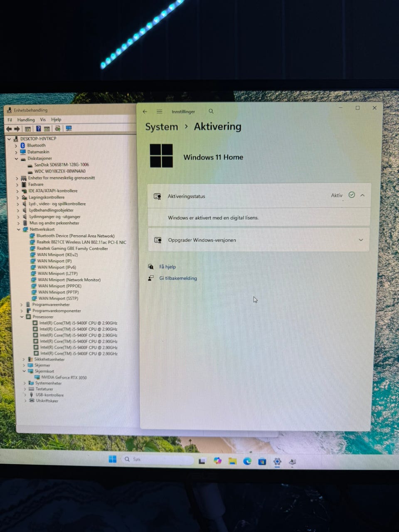Expand the USB-kontrollere category
Viewport: 399px width, 532px height.
coord(25,395)
